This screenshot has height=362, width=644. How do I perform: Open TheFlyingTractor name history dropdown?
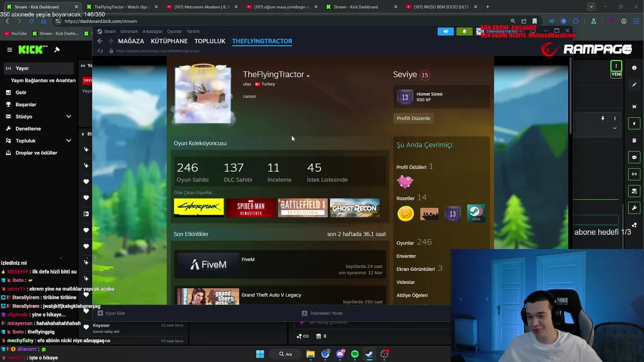308,76
